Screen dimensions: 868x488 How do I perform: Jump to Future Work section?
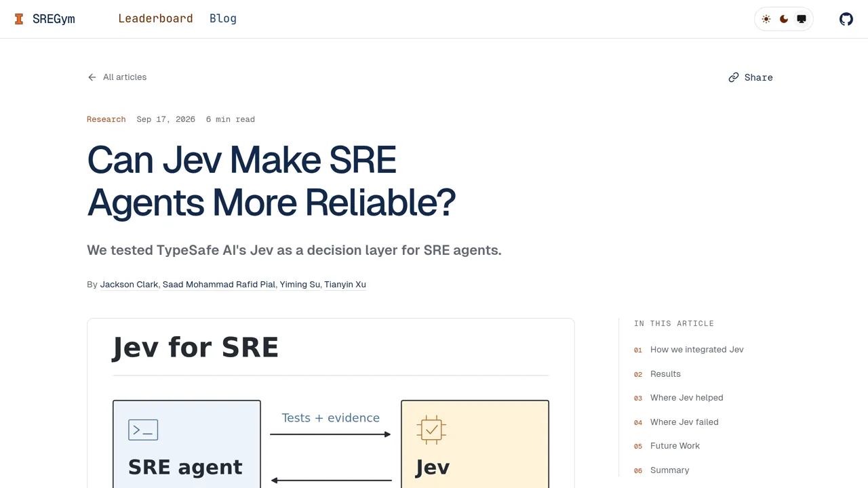coord(675,446)
